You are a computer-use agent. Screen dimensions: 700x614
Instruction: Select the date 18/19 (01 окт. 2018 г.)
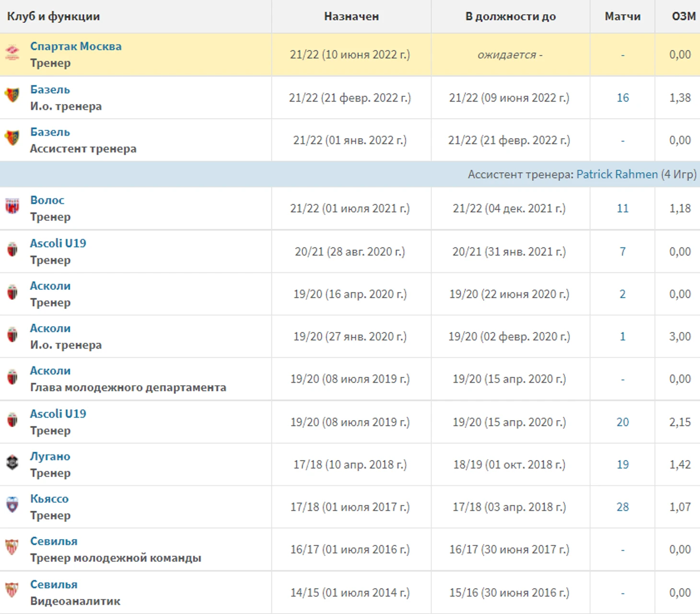pyautogui.click(x=509, y=465)
